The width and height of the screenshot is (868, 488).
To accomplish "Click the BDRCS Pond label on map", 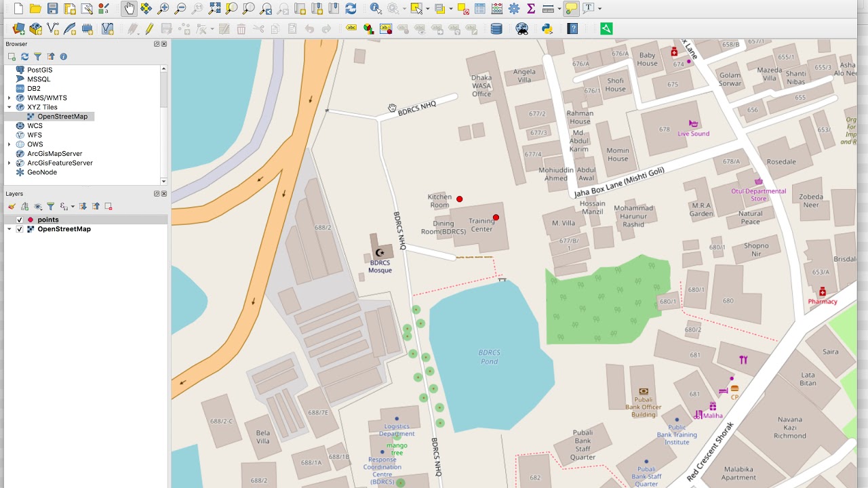I will coord(489,357).
